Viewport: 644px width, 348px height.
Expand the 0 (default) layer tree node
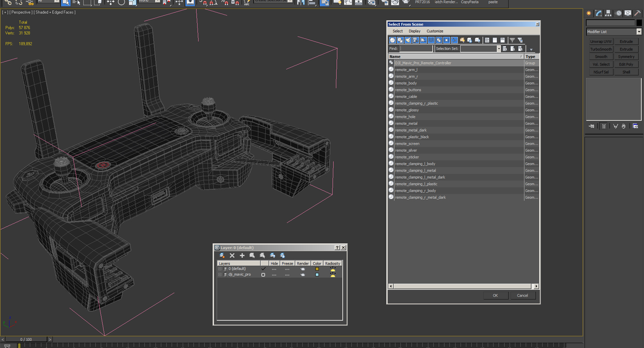click(x=220, y=269)
